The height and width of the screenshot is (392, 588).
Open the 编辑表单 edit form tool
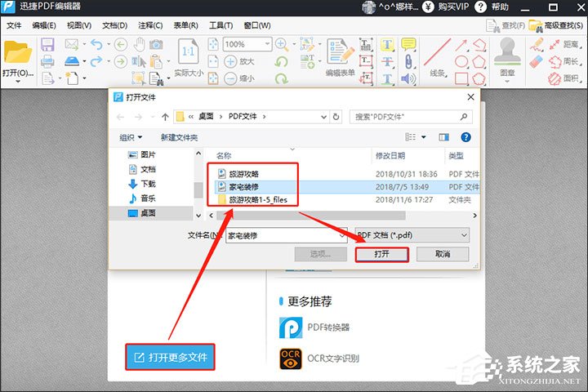pyautogui.click(x=340, y=57)
